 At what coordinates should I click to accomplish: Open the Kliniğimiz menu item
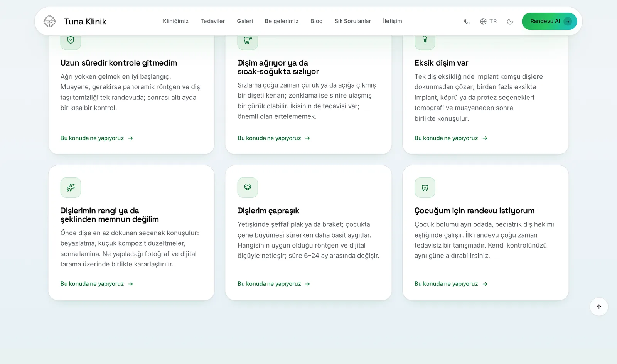pyautogui.click(x=175, y=21)
